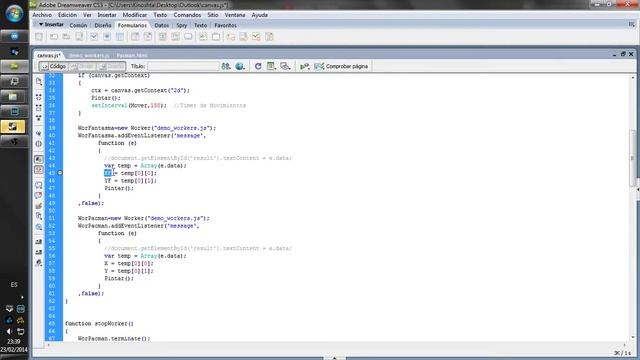Collapse selection via coding toolbar

coord(39,108)
